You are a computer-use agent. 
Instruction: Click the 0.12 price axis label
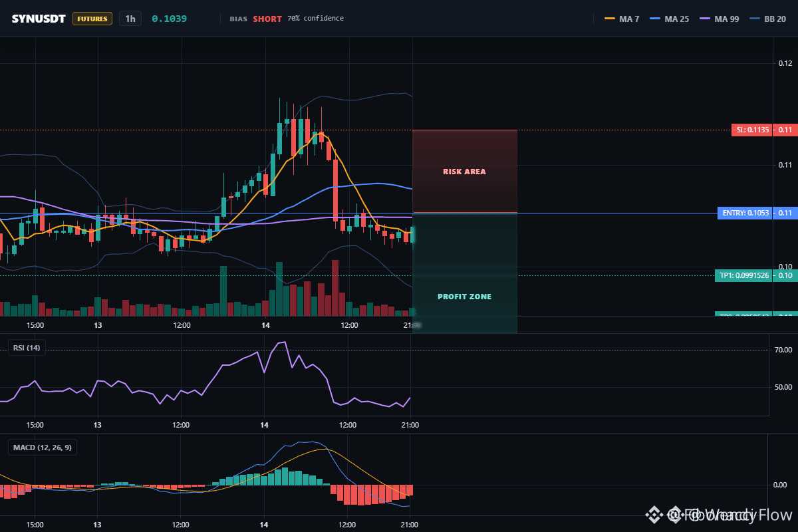click(785, 63)
